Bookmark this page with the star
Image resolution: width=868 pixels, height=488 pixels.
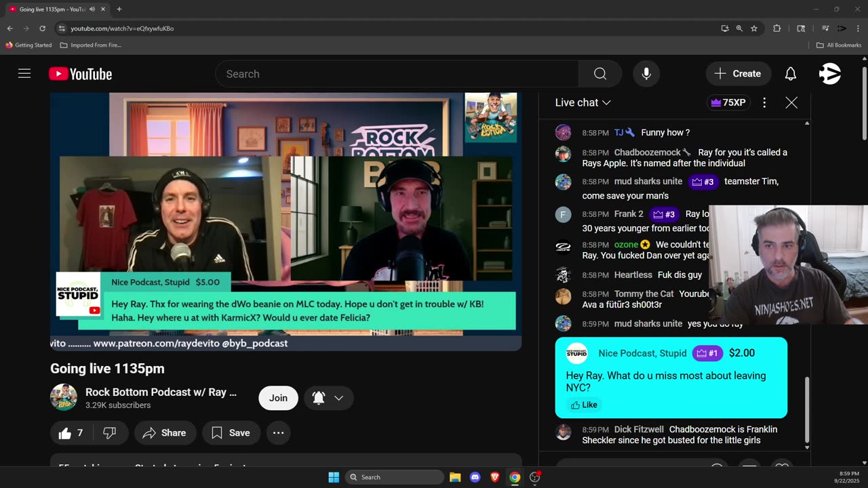tap(754, 28)
